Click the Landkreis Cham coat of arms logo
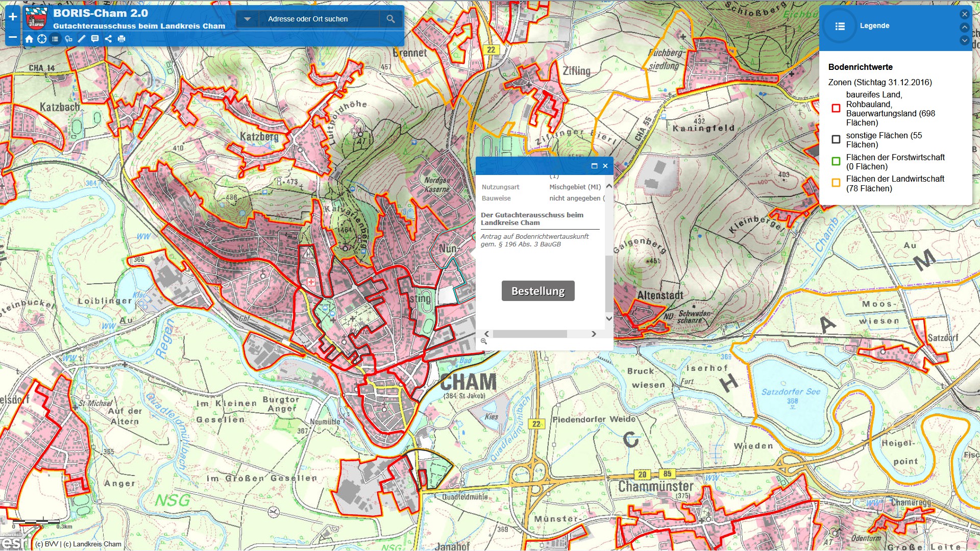Screen dimensions: 980x551 click(x=36, y=19)
